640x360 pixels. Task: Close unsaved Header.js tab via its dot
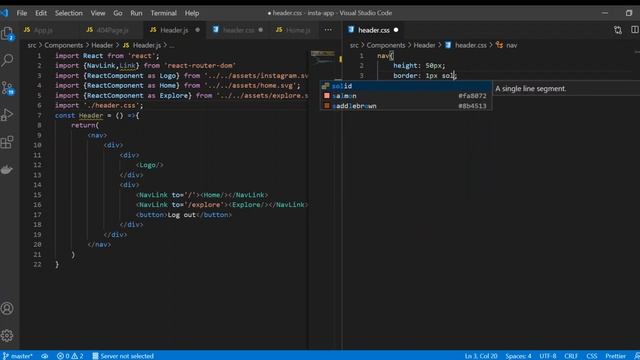pos(198,30)
